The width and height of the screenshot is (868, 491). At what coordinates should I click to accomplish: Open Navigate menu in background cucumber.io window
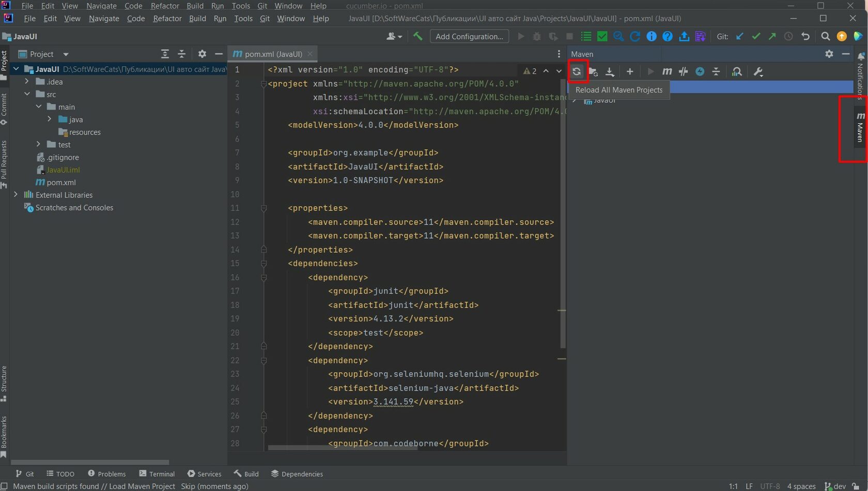[x=101, y=6]
